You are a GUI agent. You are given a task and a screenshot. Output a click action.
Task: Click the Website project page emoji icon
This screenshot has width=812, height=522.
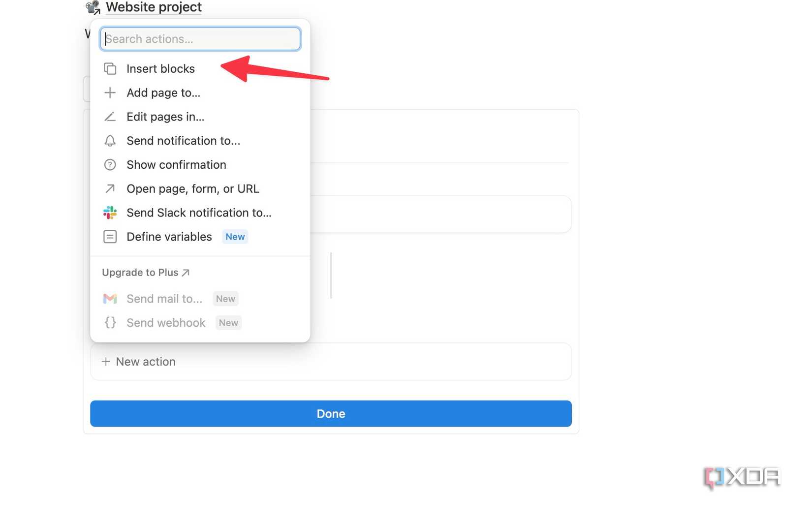coord(92,7)
